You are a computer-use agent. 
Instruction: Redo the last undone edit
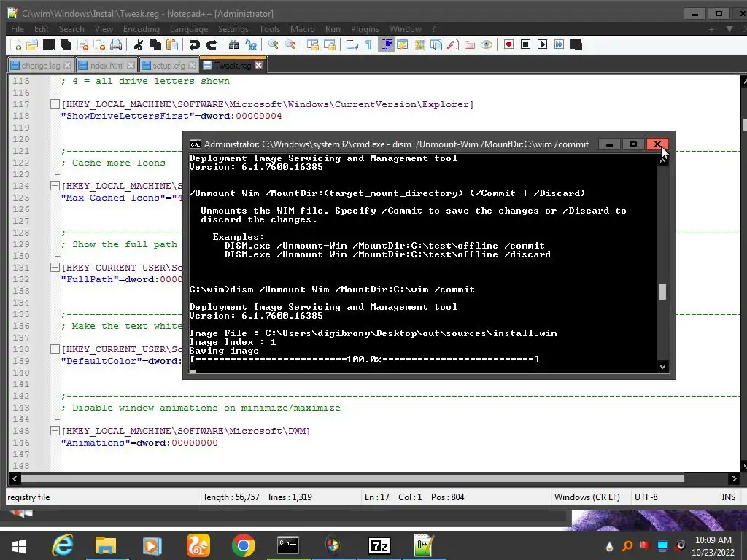coord(211,44)
